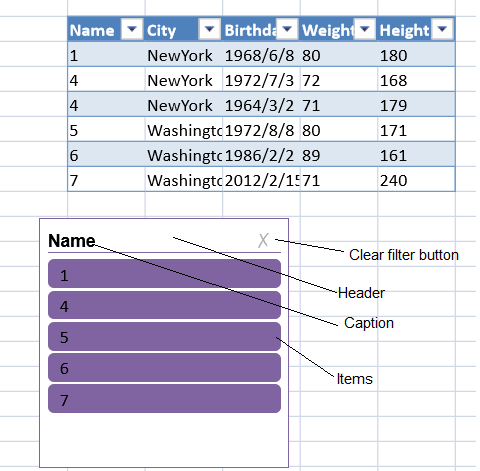Click the Items annotation label
480x471 pixels.
[x=355, y=379]
